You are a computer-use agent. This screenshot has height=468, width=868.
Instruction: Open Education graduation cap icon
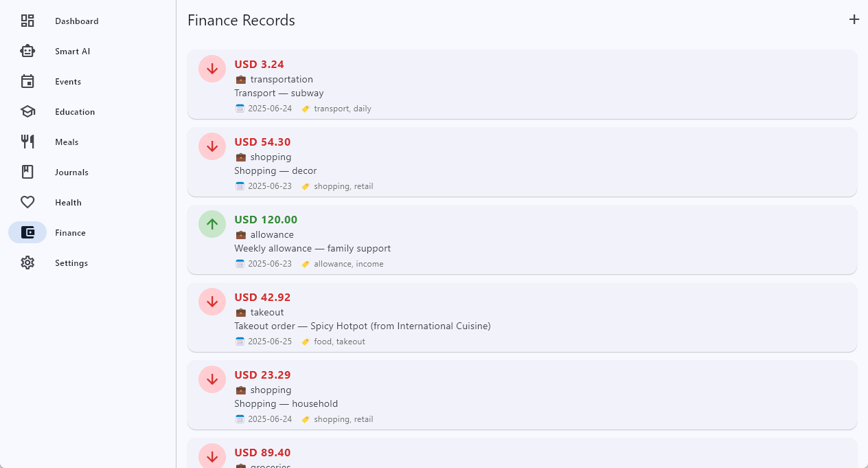[x=27, y=111]
